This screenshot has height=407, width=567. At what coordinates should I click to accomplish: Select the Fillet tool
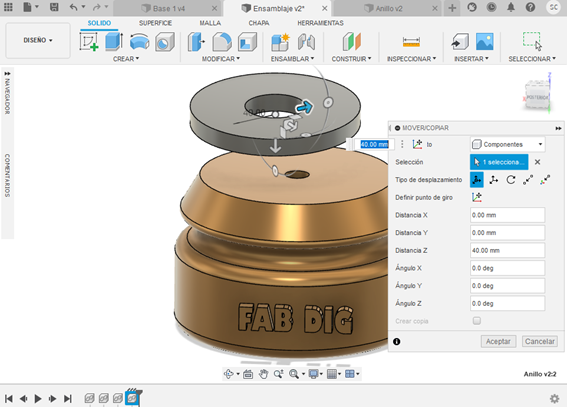click(x=222, y=42)
